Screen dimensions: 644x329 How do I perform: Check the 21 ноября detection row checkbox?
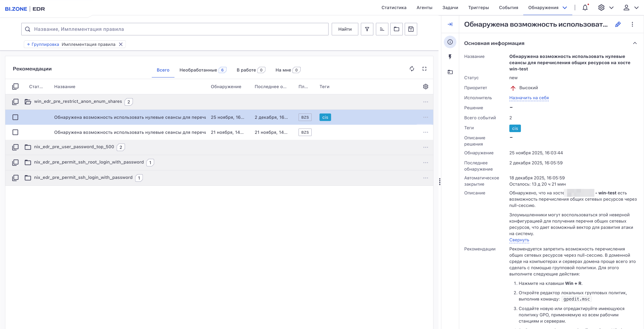[x=15, y=132]
